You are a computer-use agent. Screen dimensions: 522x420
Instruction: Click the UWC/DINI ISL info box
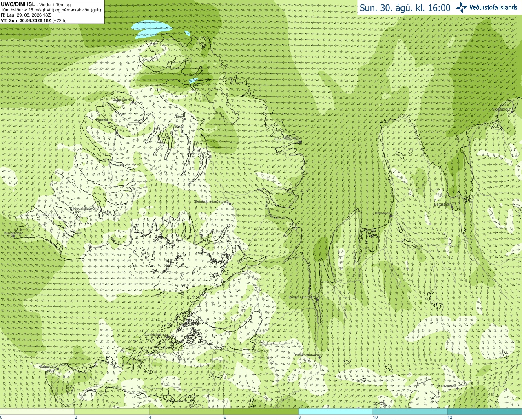52,12
